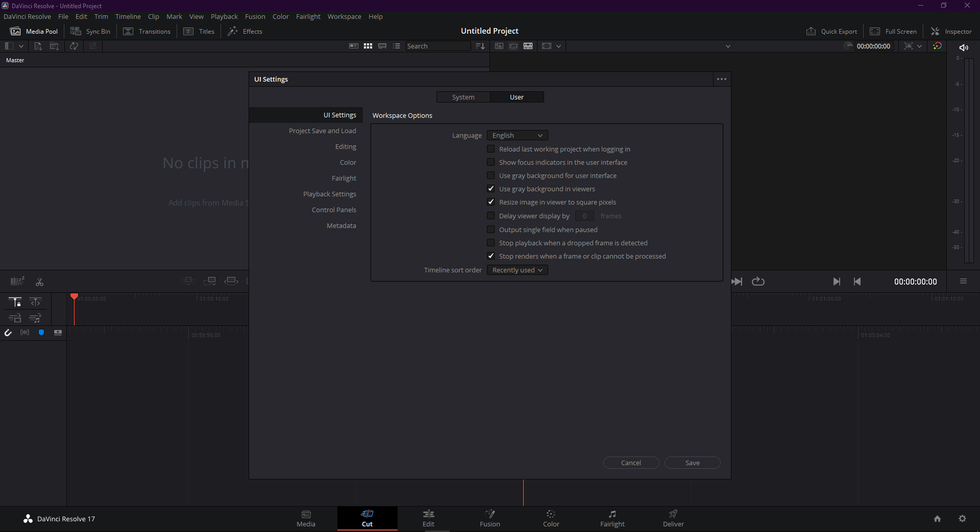This screenshot has width=980, height=532.
Task: Enable gray background for user interface
Action: [491, 175]
